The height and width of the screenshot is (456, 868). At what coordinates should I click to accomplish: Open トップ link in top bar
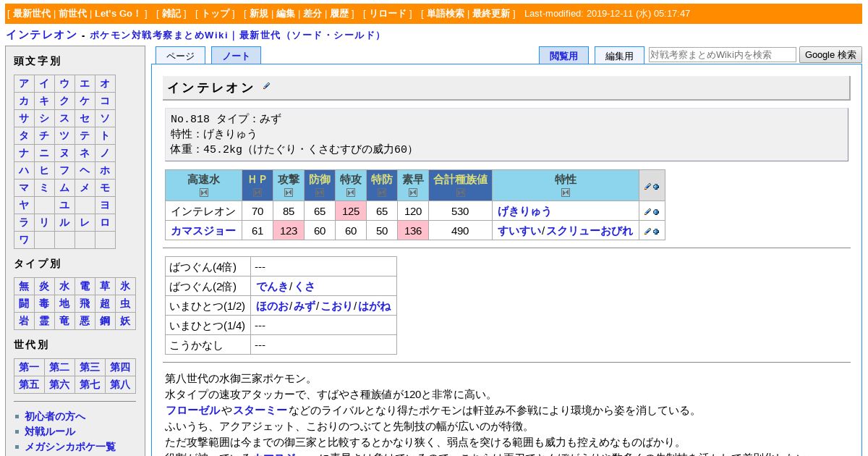tap(216, 14)
